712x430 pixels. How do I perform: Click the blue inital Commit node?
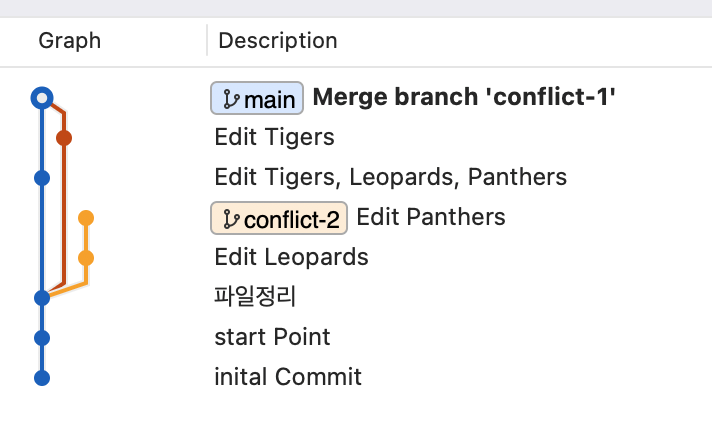click(42, 378)
